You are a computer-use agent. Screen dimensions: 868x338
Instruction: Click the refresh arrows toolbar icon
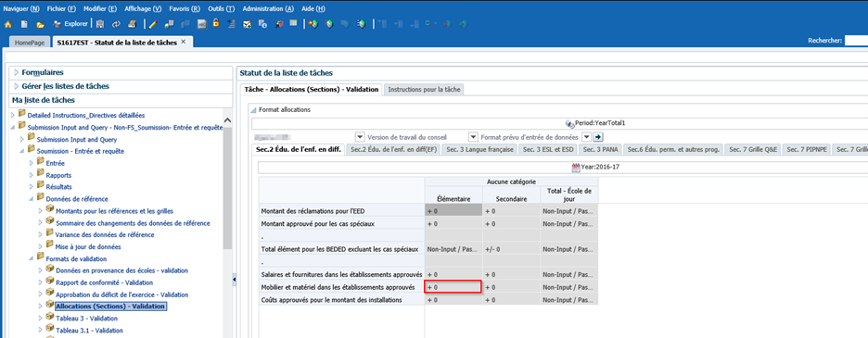click(x=116, y=24)
